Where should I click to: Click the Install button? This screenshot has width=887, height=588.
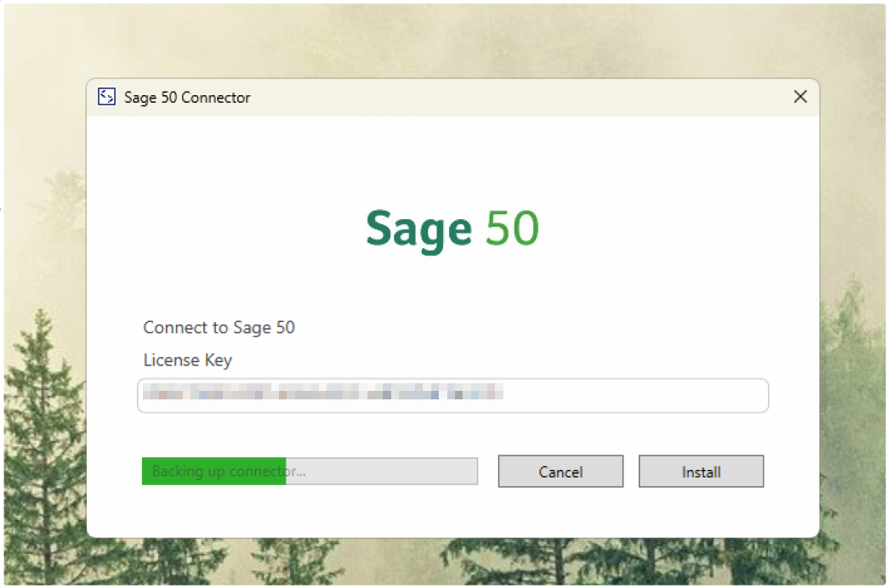[701, 471]
